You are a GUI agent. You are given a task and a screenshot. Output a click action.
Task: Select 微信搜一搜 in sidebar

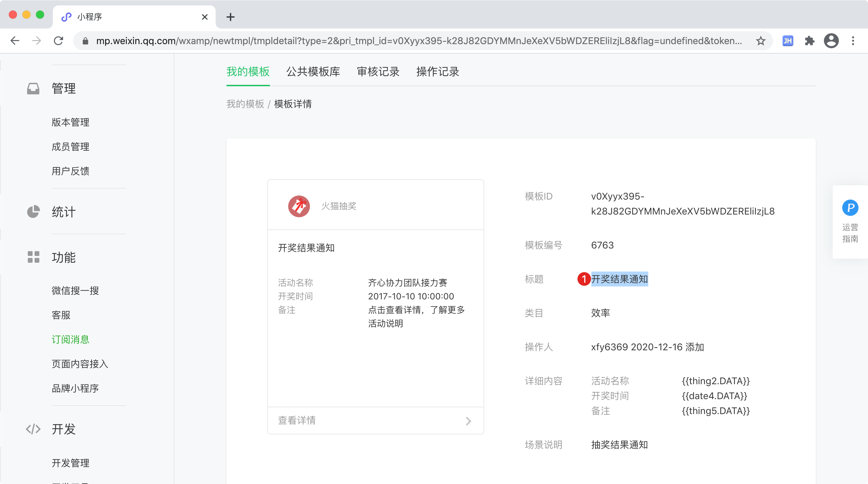point(75,291)
